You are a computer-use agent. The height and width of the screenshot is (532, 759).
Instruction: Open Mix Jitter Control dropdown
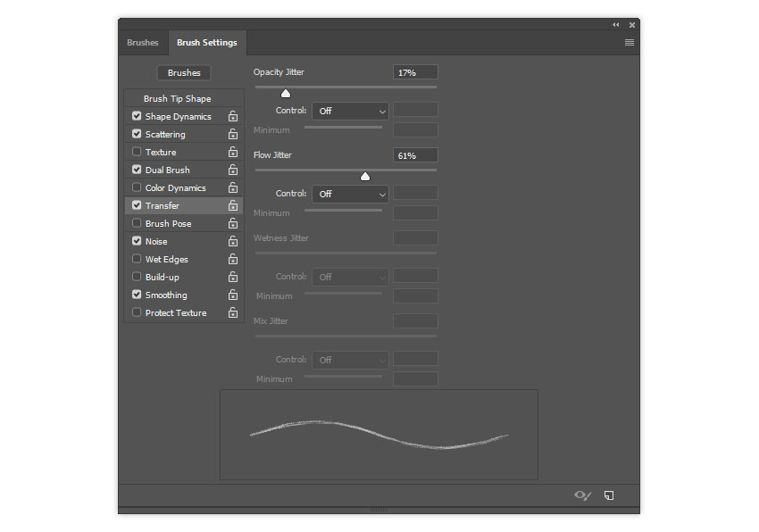350,360
